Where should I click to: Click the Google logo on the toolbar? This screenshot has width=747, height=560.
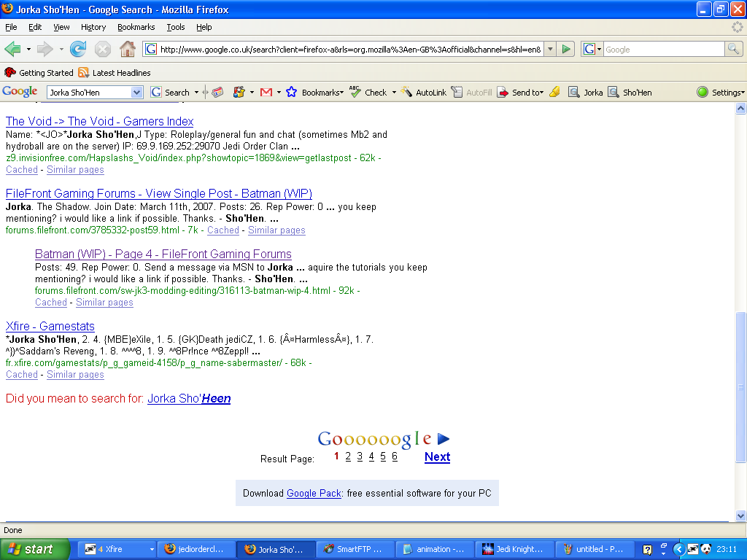(20, 91)
